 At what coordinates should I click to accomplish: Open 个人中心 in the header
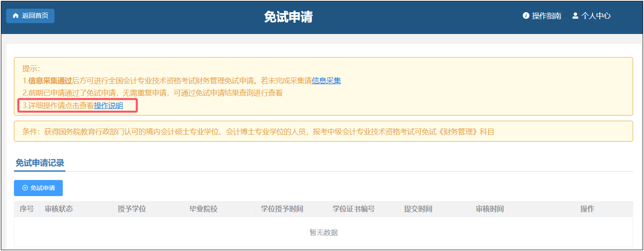click(x=596, y=15)
